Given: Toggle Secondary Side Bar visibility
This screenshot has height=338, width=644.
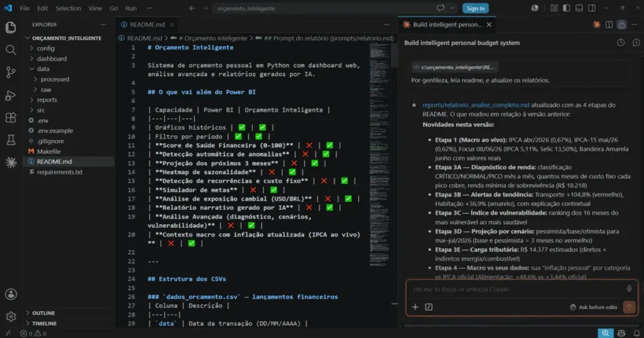Looking at the screenshot, I should coord(592,8).
